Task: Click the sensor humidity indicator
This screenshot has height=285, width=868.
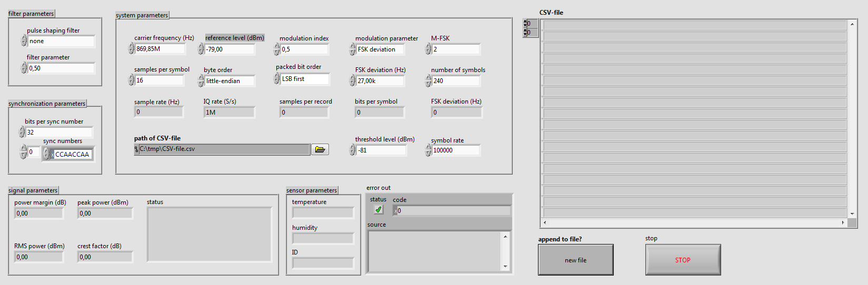Action: 323,238
